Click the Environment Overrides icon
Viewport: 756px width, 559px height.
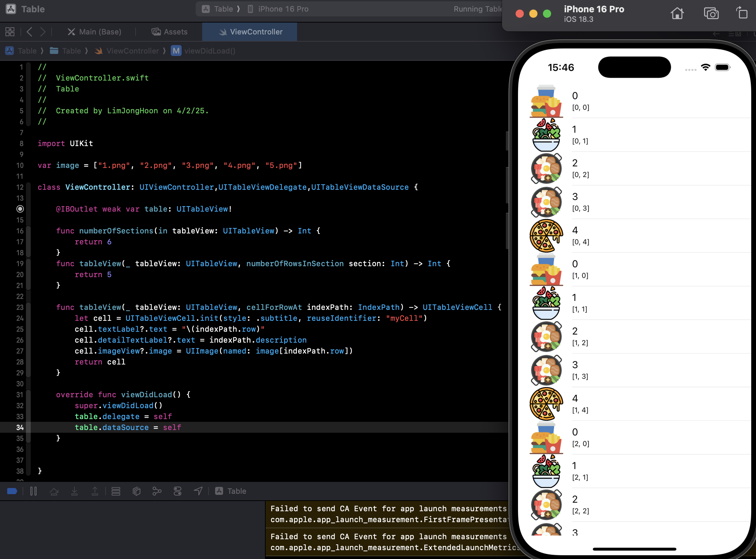point(178,491)
